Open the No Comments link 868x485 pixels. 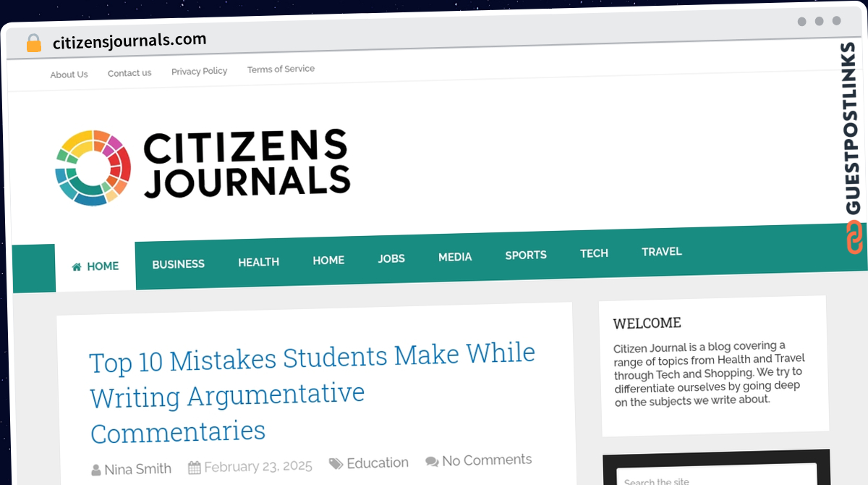487,460
